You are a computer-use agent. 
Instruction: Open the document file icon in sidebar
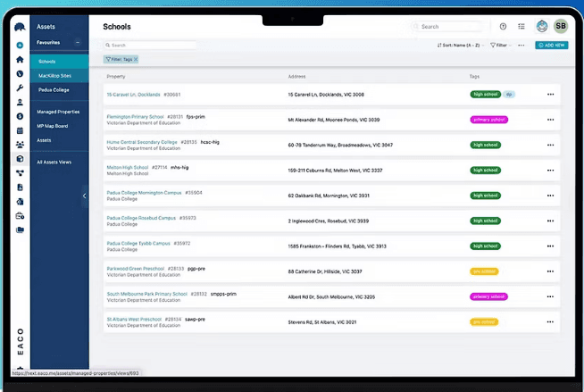point(20,188)
